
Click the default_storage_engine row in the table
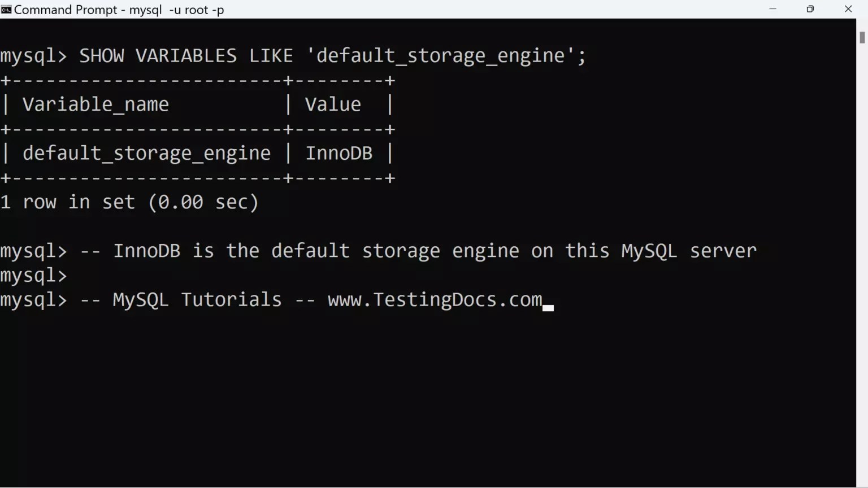pos(146,152)
